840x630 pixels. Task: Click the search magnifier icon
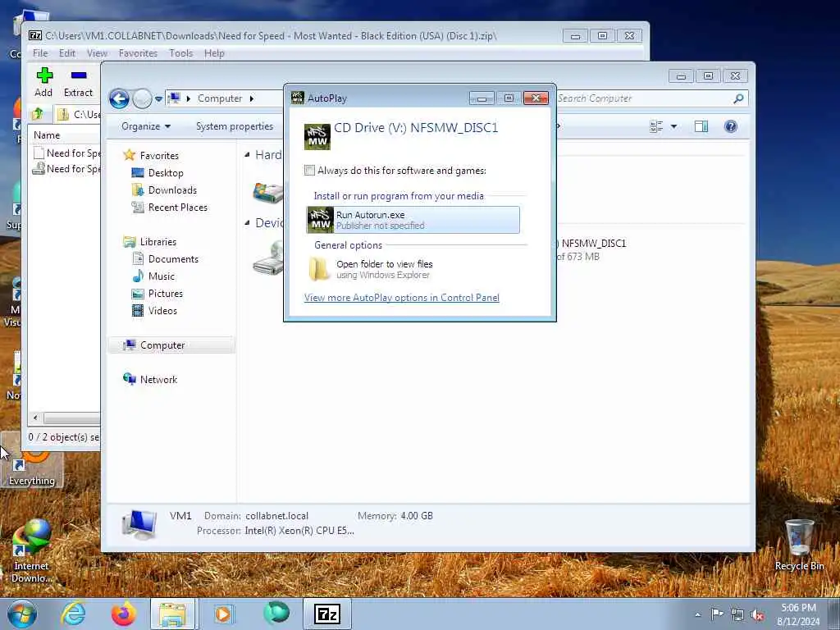pos(739,98)
